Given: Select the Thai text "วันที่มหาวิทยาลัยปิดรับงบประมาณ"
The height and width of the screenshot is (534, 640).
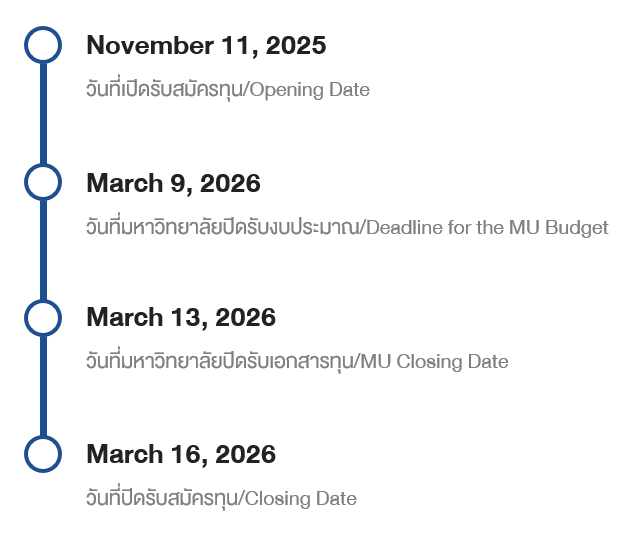Looking at the screenshot, I should [223, 227].
